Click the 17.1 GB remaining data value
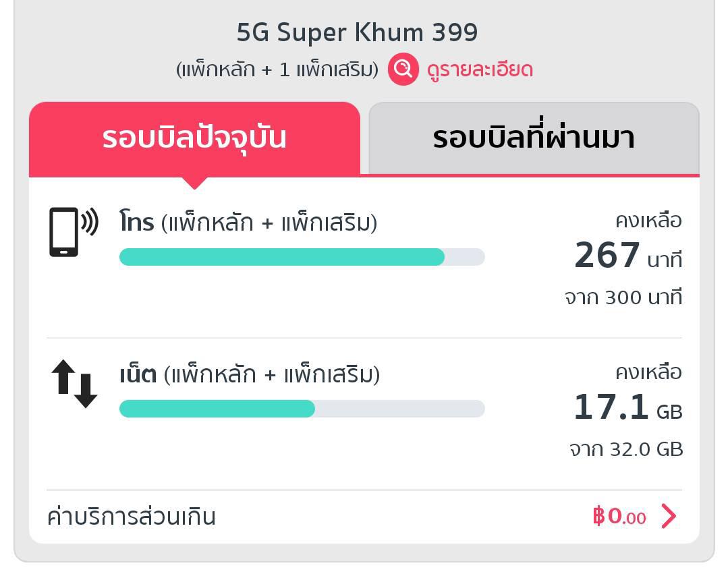 click(627, 409)
